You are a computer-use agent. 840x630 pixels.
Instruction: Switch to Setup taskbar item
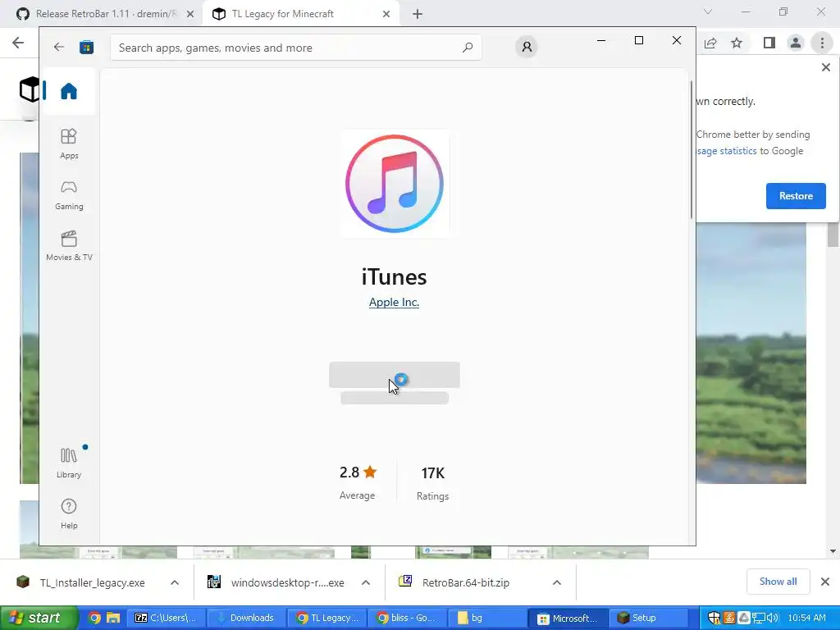tap(648, 619)
